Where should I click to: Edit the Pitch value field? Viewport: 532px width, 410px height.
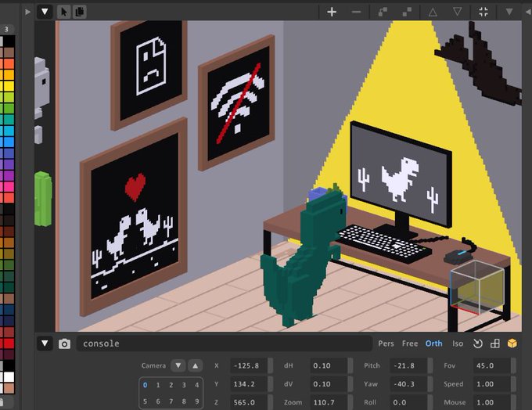408,365
